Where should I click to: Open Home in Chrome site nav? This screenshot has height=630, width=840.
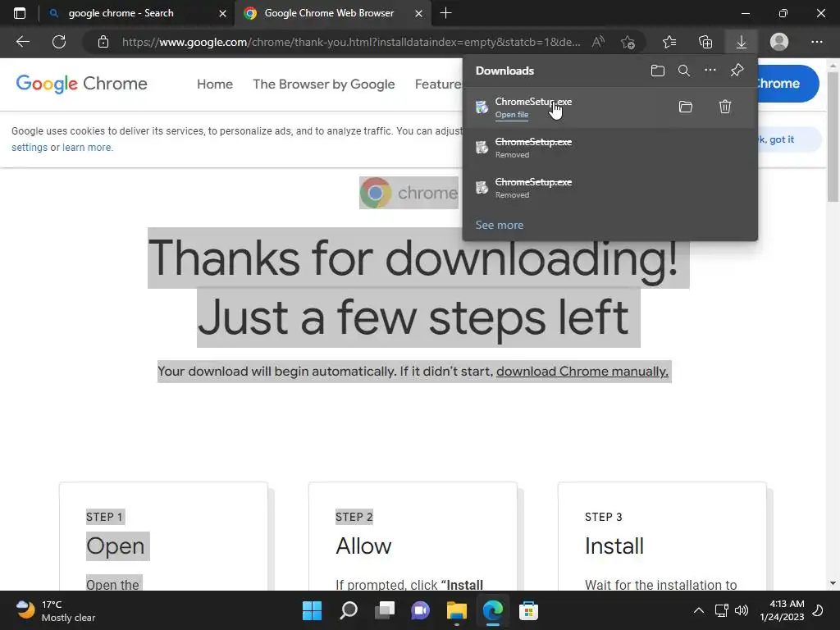pos(215,84)
